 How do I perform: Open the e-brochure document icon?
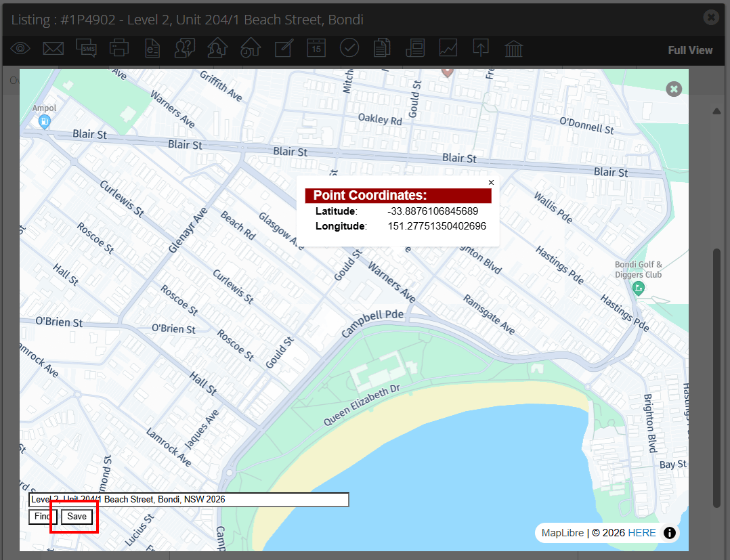[x=152, y=48]
